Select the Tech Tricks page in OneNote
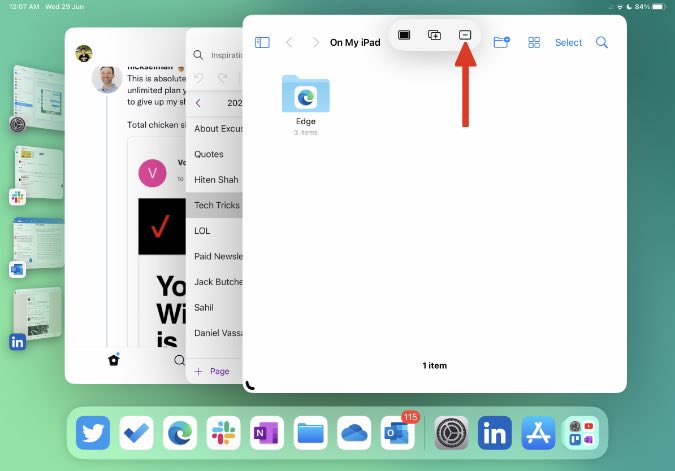Image resolution: width=675 pixels, height=471 pixels. pyautogui.click(x=214, y=205)
